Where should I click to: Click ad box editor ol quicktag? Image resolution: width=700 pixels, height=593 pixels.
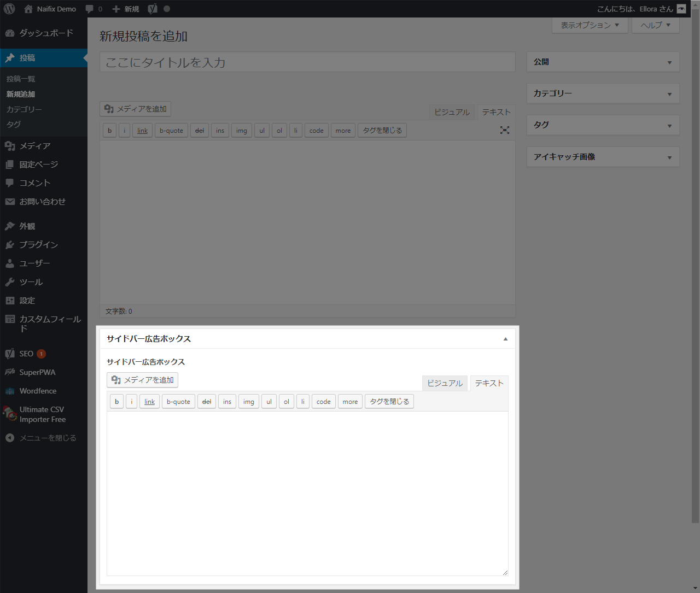point(287,402)
